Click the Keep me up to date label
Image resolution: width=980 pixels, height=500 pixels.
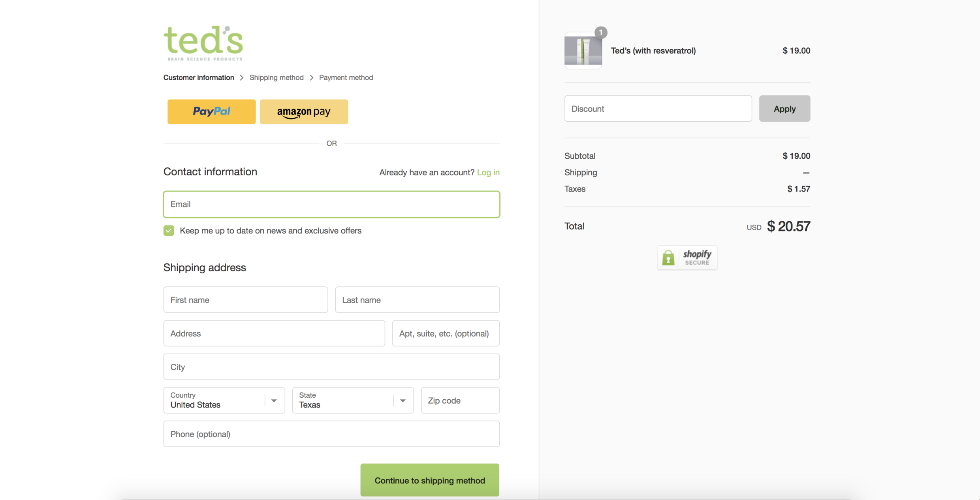[x=271, y=231]
